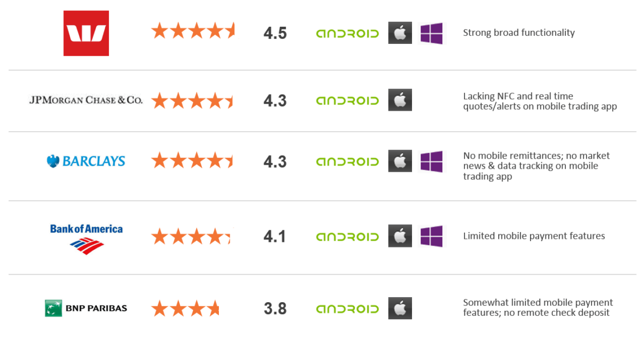Click the BNP Paribas logo

[86, 308]
